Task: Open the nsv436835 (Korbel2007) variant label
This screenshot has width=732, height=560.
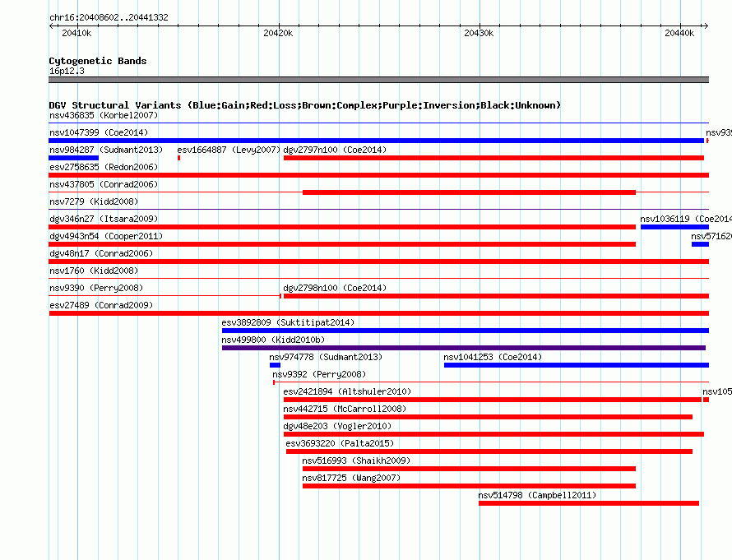Action: coord(104,115)
